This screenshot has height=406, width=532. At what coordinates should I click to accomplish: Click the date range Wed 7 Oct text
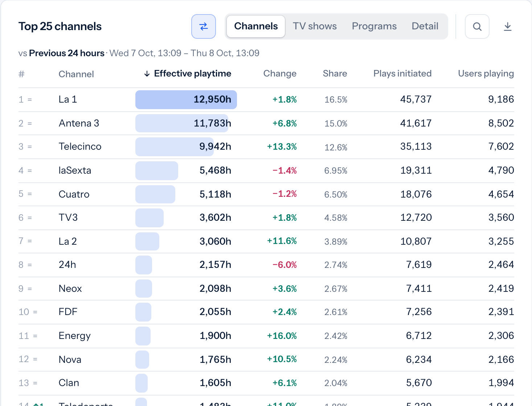[x=184, y=53]
